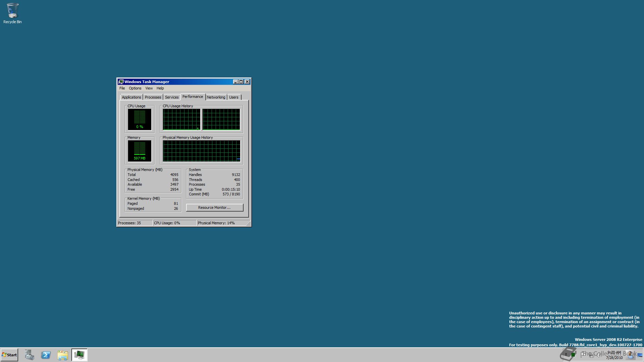Launch Windows PowerShell from the taskbar

(46, 355)
